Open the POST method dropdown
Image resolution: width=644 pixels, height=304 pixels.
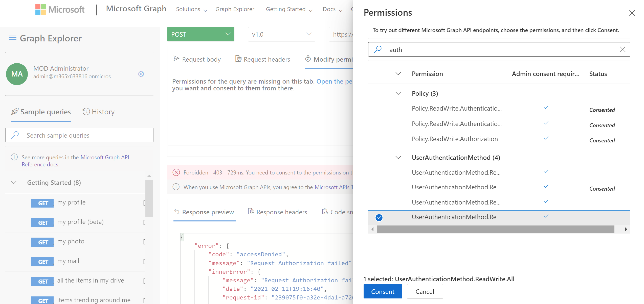201,34
